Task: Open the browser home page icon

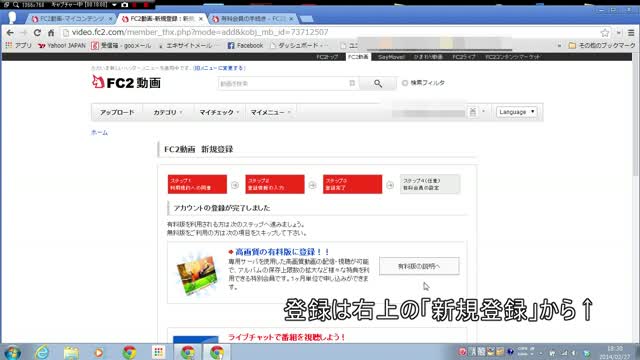Action: coord(51,33)
